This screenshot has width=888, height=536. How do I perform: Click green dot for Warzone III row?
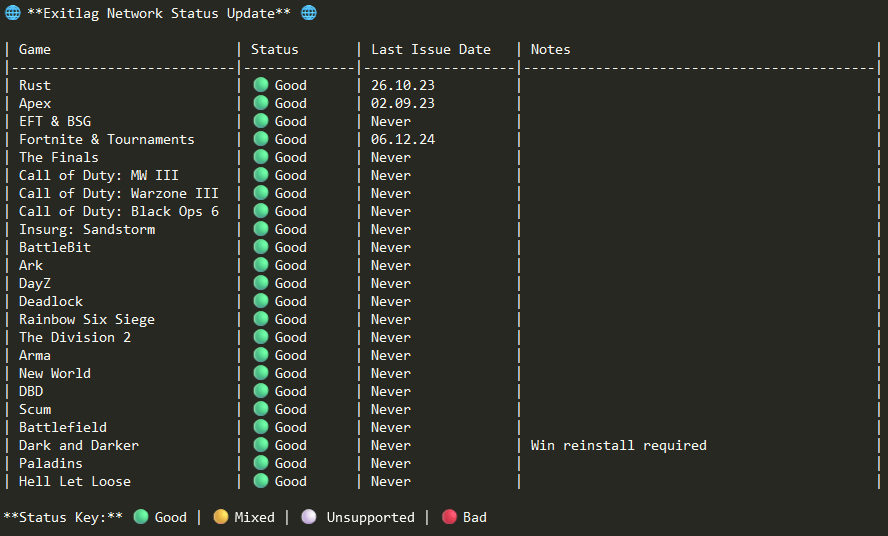click(x=261, y=193)
